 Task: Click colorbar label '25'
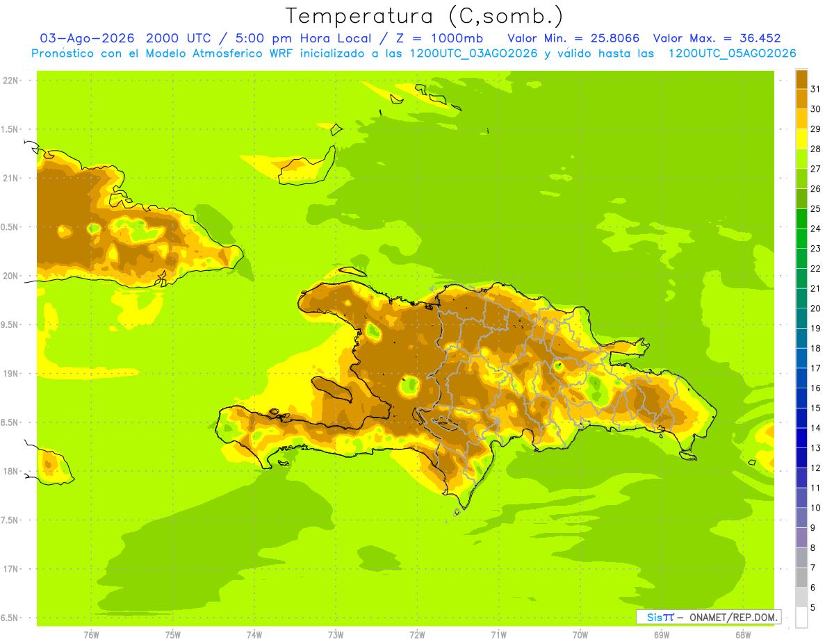click(x=816, y=208)
